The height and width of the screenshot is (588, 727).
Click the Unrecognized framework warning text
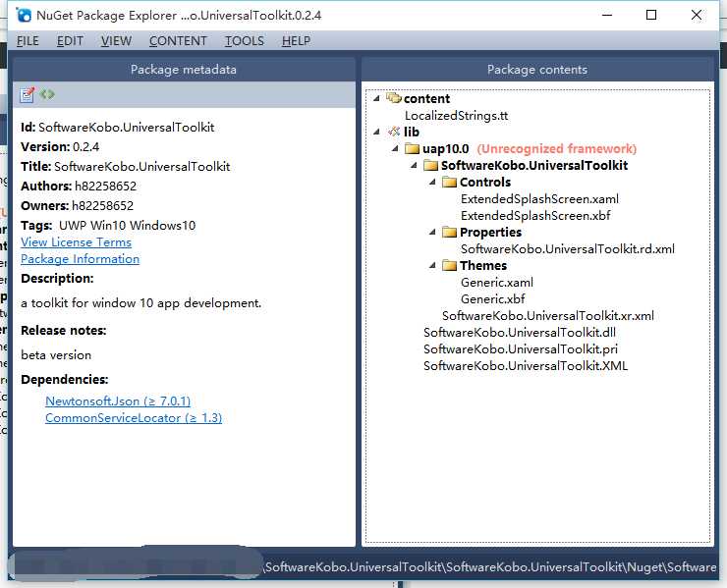[x=557, y=149]
